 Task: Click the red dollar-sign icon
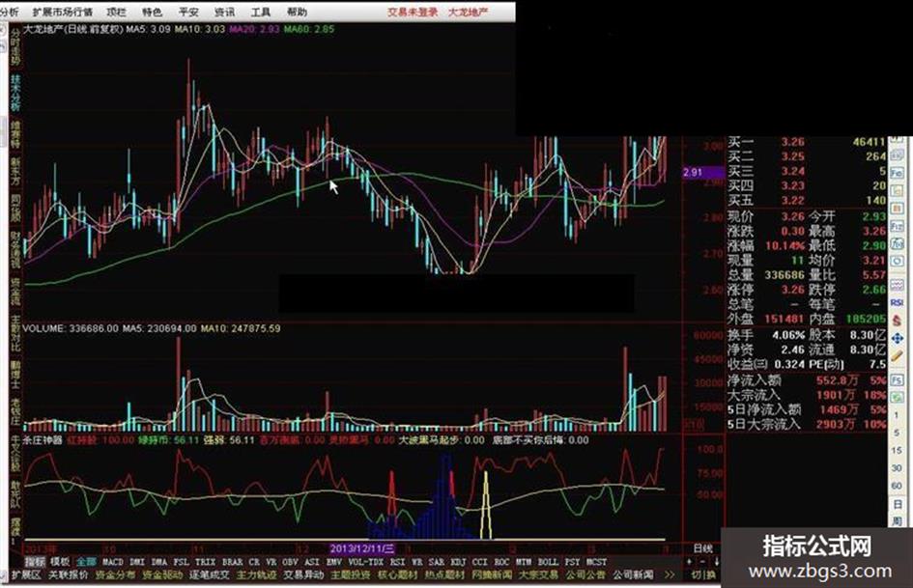[897, 320]
